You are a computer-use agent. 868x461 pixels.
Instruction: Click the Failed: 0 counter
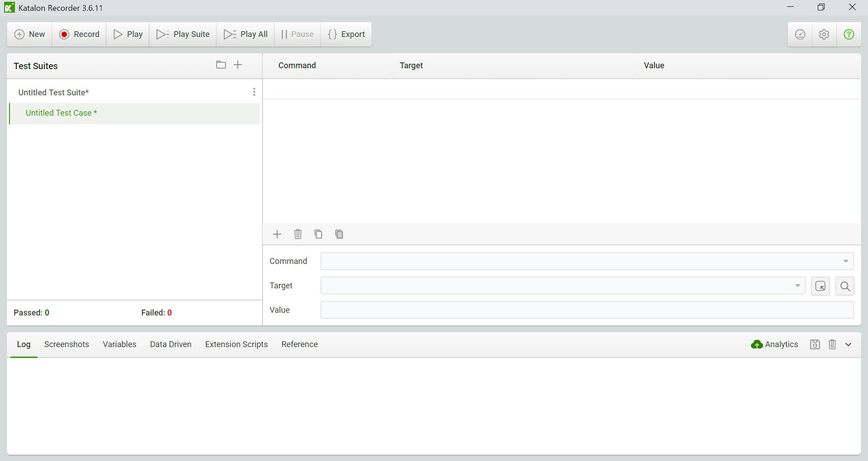tap(156, 313)
